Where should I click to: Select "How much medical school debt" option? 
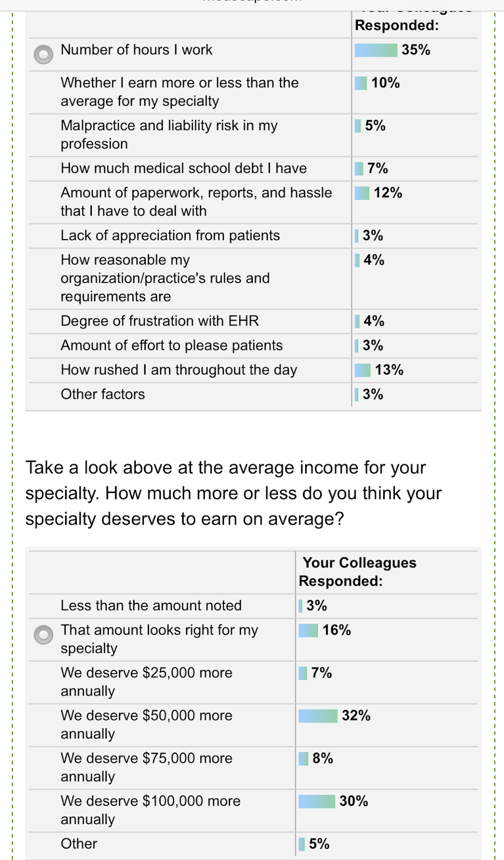click(x=183, y=168)
